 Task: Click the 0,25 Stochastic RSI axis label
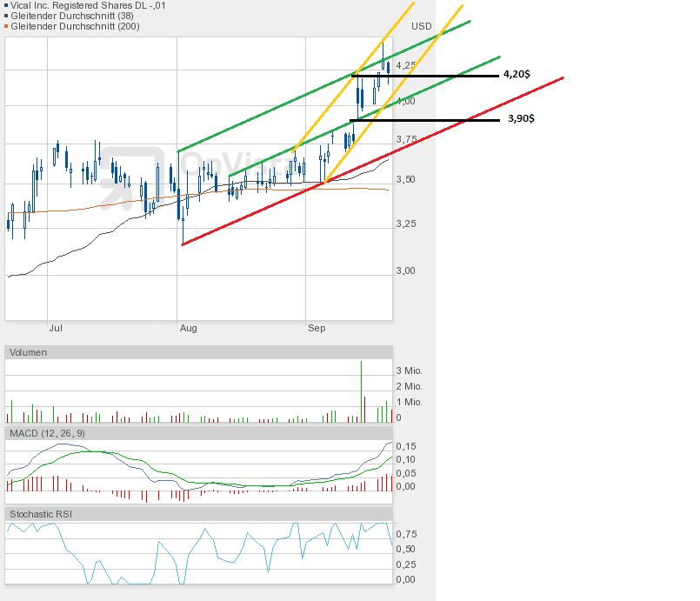[406, 564]
